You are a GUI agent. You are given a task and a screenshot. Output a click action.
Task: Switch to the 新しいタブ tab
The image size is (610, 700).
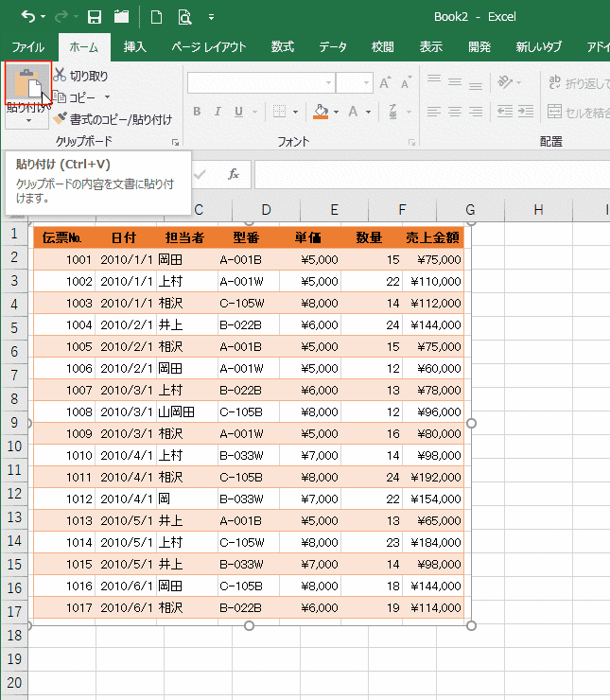539,47
